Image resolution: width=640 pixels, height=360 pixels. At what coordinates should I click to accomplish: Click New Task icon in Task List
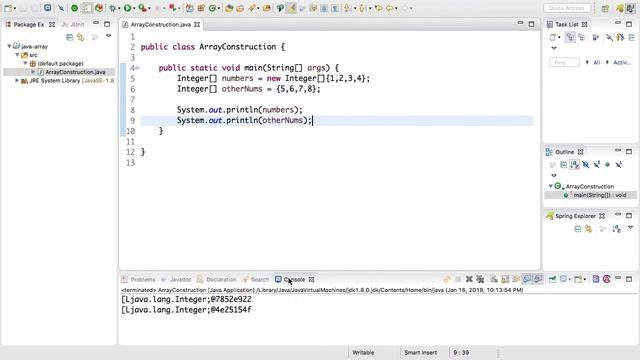pos(553,38)
